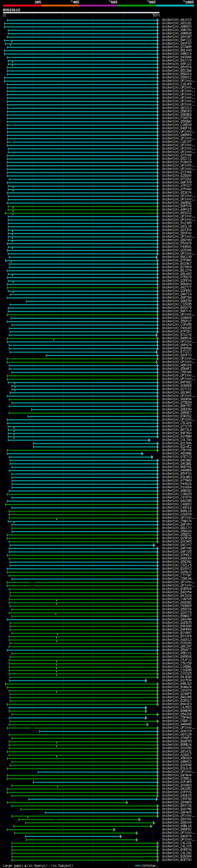This screenshot has height=868, width=197.
Task: Select the UniRef100_A4HHB9 label
Action: (x=177, y=470)
